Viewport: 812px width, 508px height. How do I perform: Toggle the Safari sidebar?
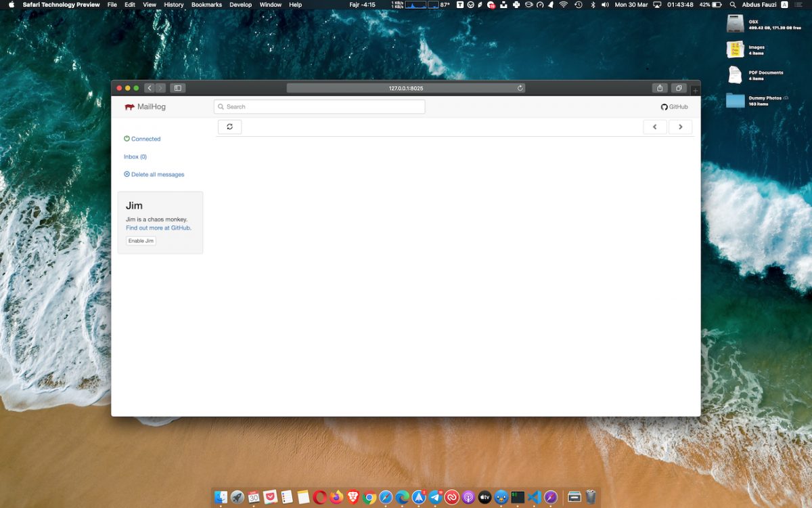point(177,87)
